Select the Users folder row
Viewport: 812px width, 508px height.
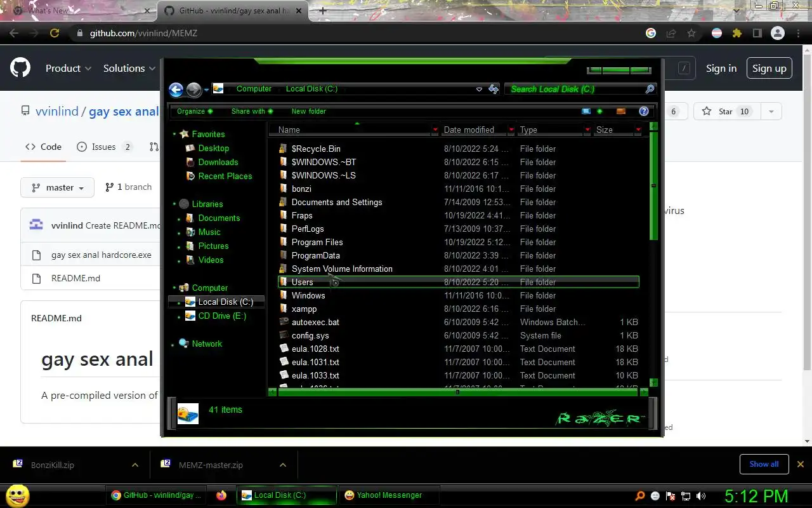458,282
